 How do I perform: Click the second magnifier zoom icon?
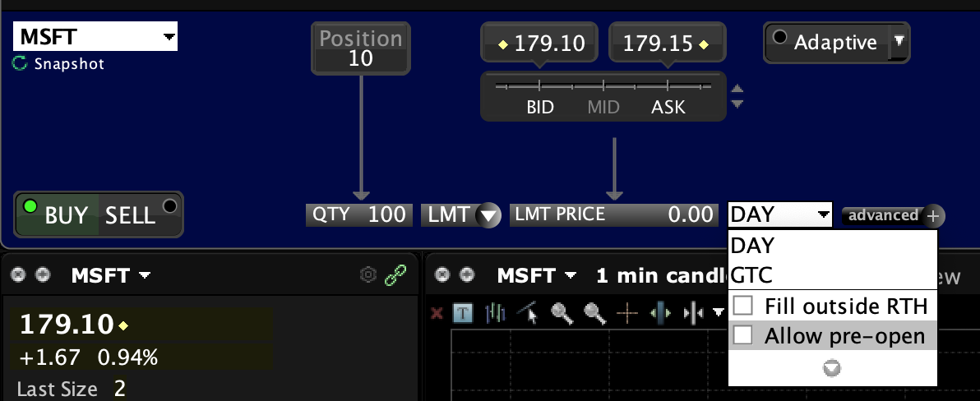[x=595, y=312]
